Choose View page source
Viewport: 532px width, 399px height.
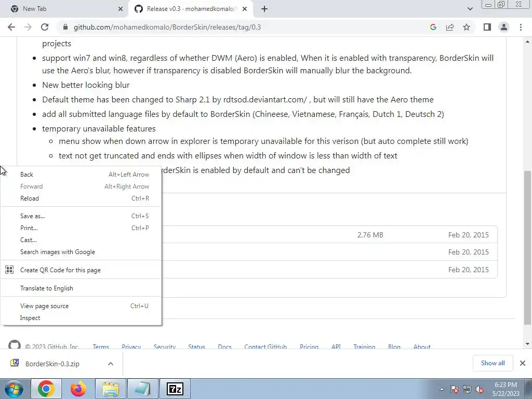point(81,306)
